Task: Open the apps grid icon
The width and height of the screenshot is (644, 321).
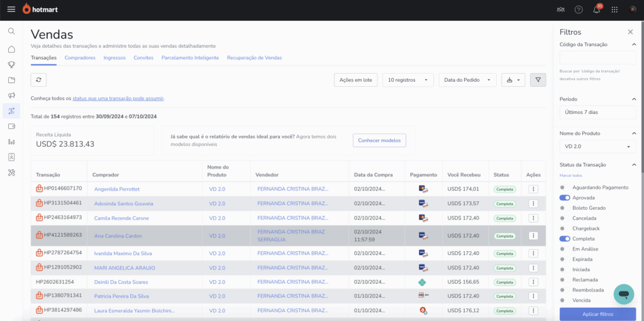Action: pos(614,10)
